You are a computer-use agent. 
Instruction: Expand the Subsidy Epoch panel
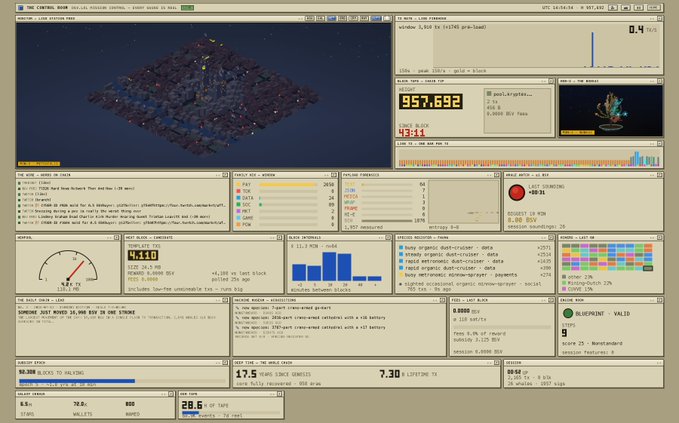pos(225,363)
